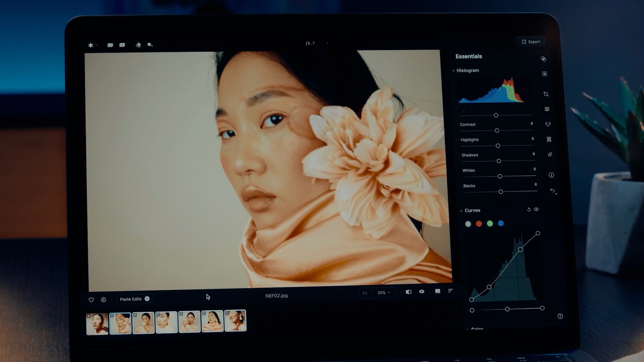Viewport: 644px width, 362px height.
Task: Click the Paste Edits button
Action: (x=131, y=299)
